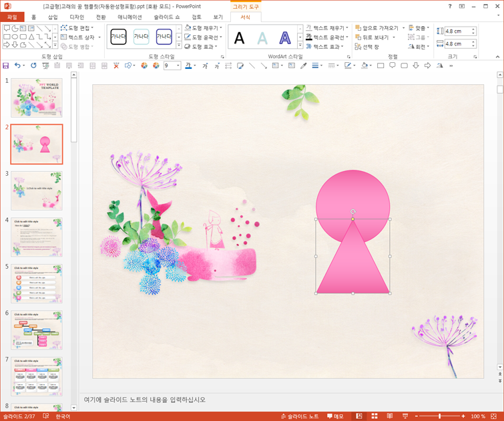504x421 pixels.
Task: Open font color 가 underlined swatch
Action: 188,65
